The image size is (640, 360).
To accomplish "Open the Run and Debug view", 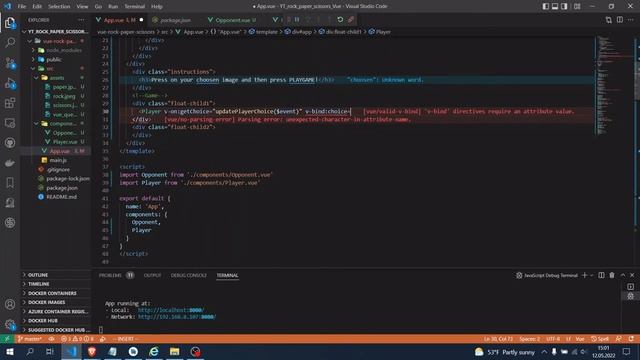I will click(x=10, y=83).
